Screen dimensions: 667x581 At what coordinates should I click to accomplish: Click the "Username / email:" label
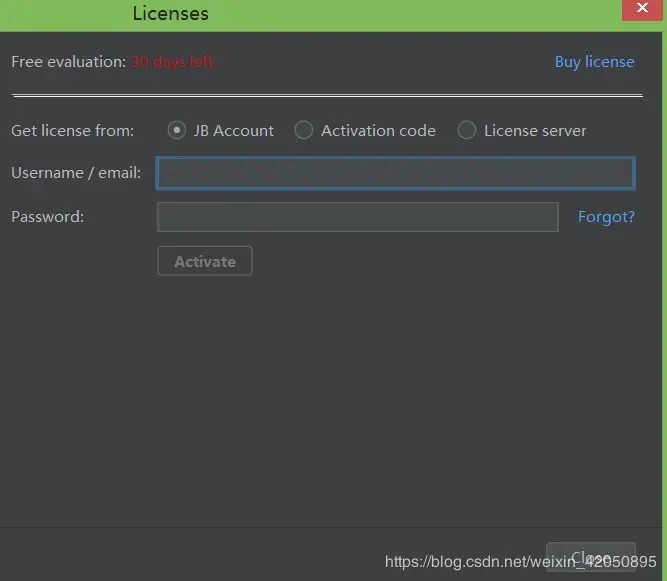[76, 173]
